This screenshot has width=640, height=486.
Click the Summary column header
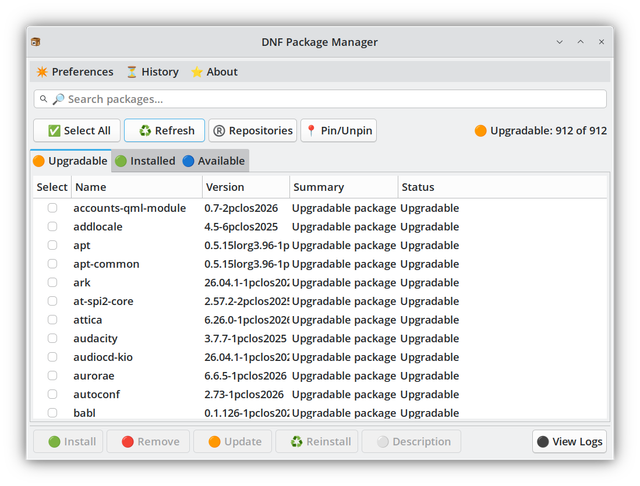[344, 187]
